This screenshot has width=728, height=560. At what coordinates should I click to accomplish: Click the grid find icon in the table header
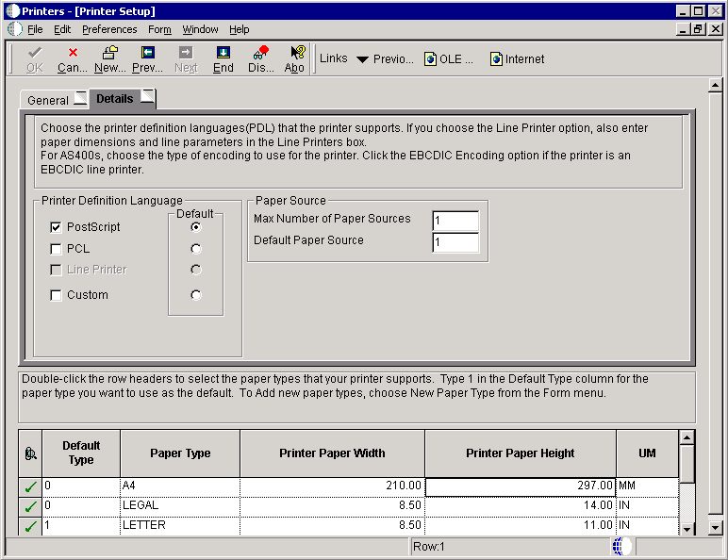point(30,453)
